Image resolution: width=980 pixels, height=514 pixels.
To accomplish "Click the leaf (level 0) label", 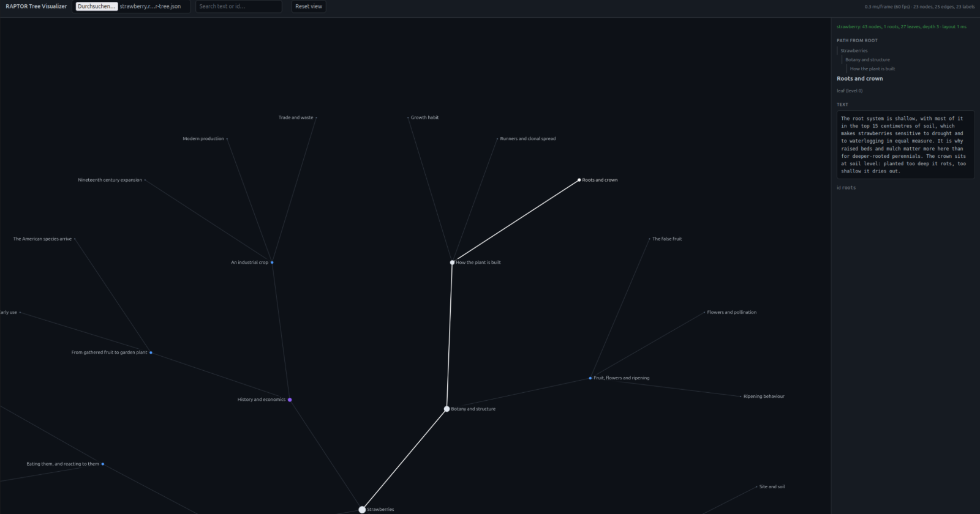I will [x=850, y=91].
